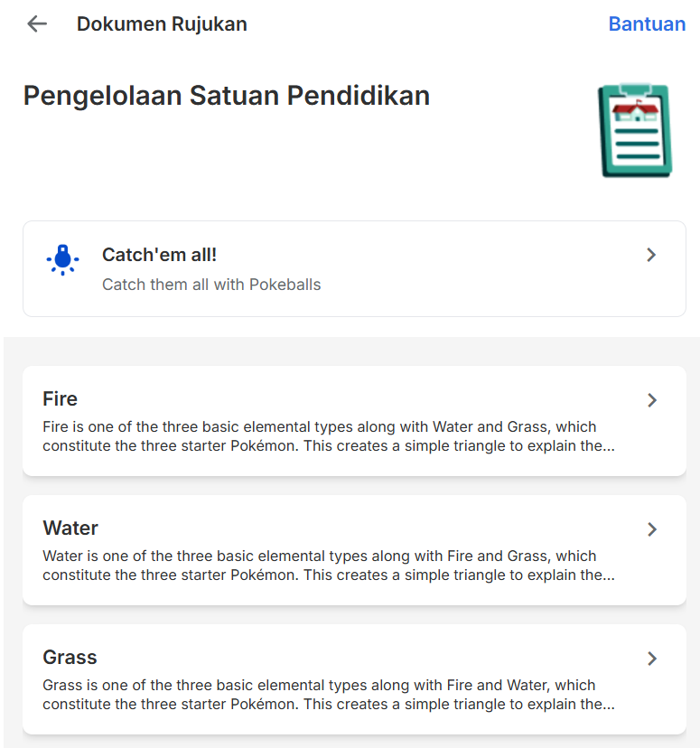Image resolution: width=700 pixels, height=748 pixels.
Task: Select the Catch'em all! title
Action: coord(159,255)
